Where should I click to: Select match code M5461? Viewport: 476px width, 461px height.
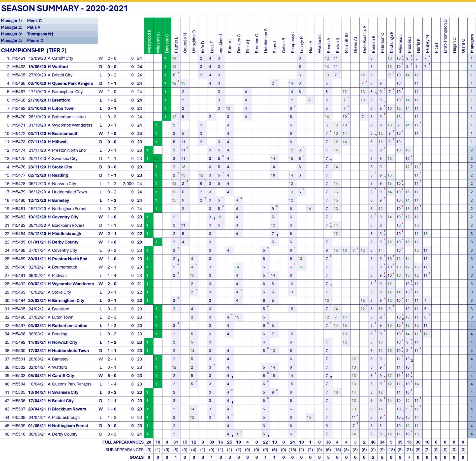tap(19, 58)
